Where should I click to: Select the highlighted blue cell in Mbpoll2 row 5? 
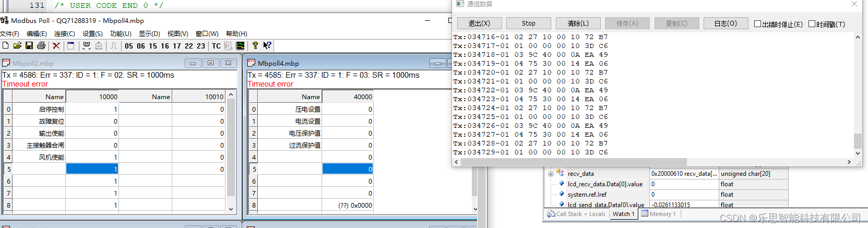(92, 169)
